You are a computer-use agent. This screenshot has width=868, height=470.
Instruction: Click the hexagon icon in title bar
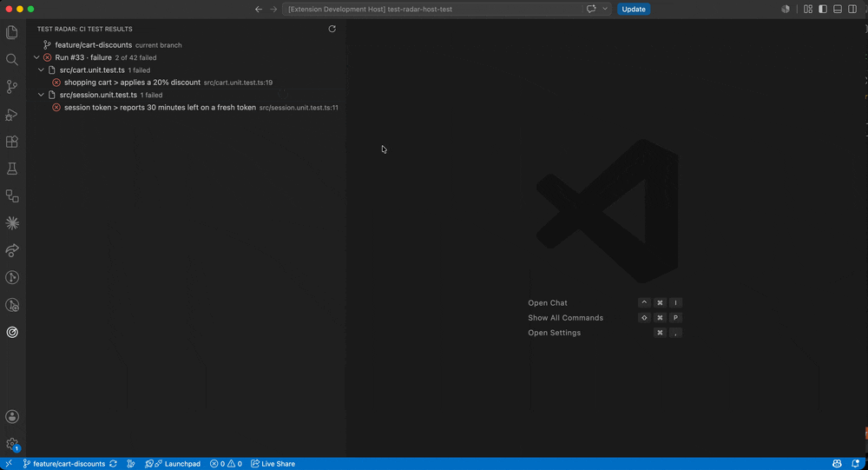click(x=786, y=9)
